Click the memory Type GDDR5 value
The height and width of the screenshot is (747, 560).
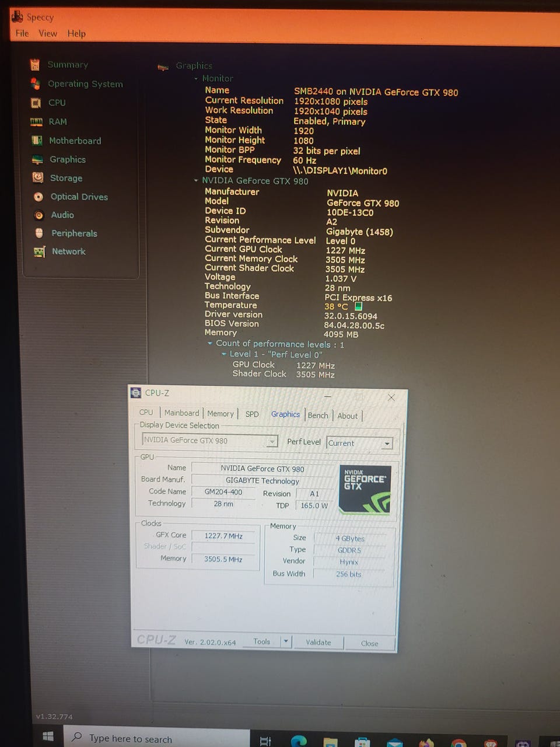(x=349, y=550)
